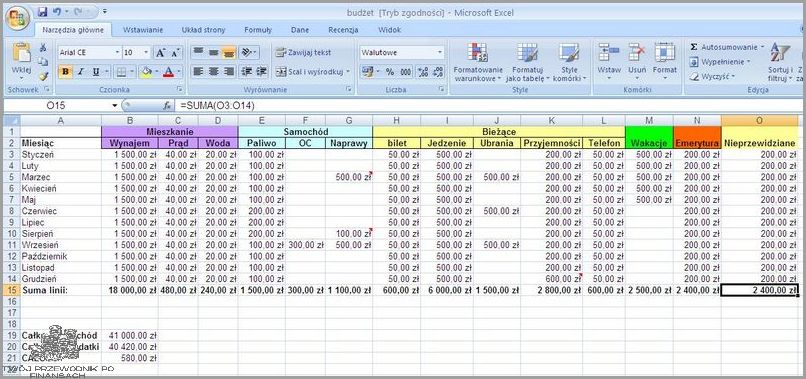The image size is (806, 379).
Task: Align cell content to middle
Action: coord(213,52)
